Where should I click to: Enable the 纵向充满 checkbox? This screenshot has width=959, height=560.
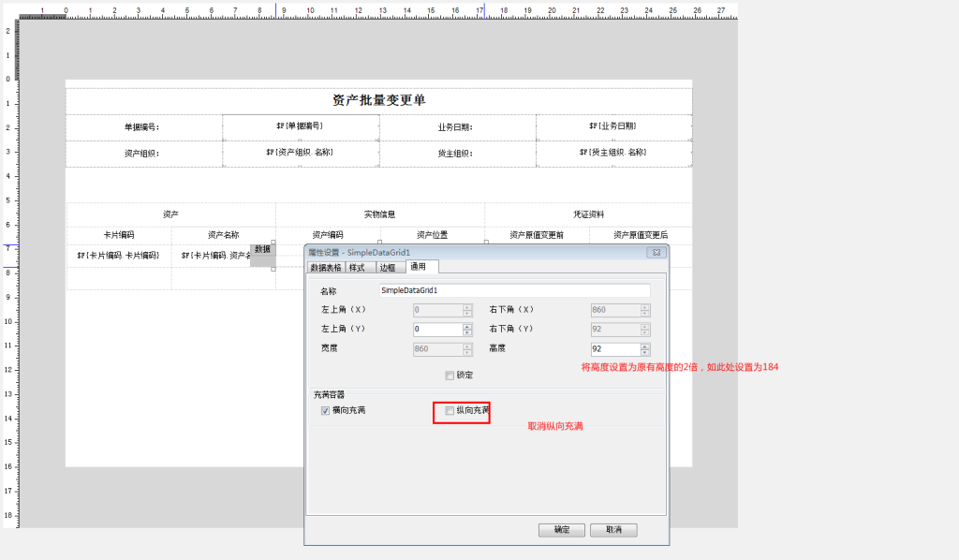tap(450, 410)
